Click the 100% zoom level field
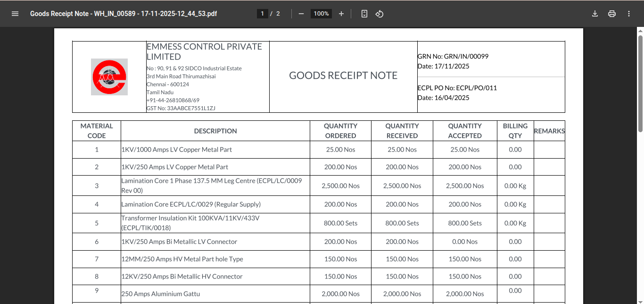Screen dimensions: 644x304 point(321,14)
